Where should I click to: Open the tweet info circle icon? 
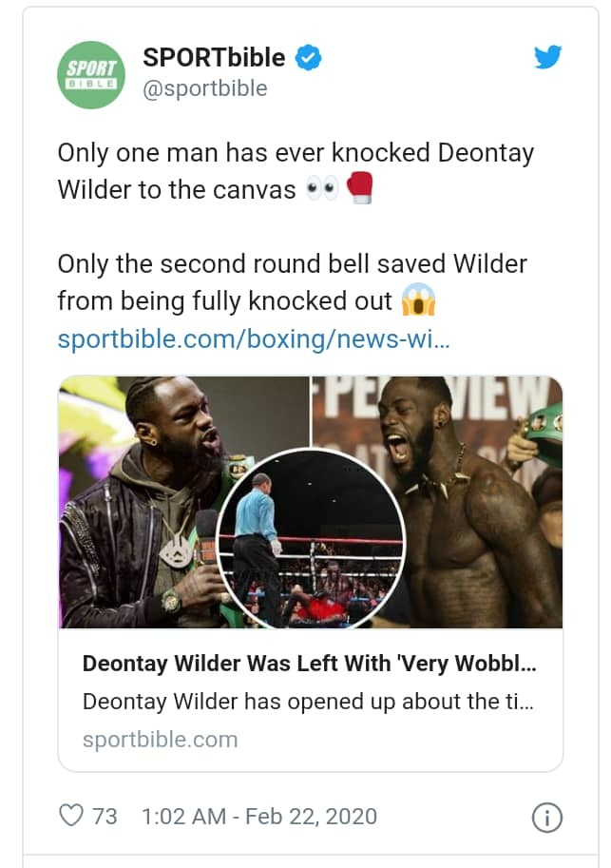(546, 817)
